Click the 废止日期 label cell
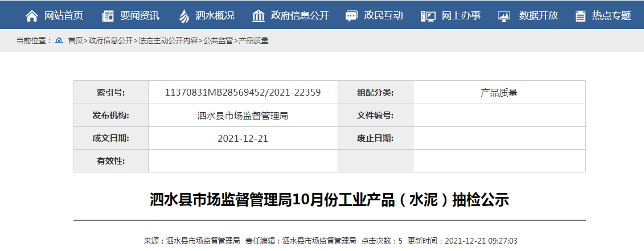The image size is (644, 251). [x=375, y=138]
